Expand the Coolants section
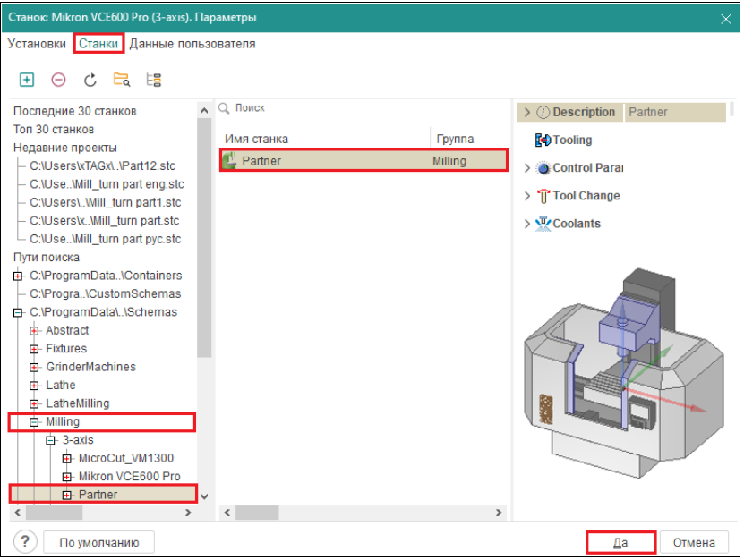Viewport: 744px width, 560px height. click(x=527, y=224)
